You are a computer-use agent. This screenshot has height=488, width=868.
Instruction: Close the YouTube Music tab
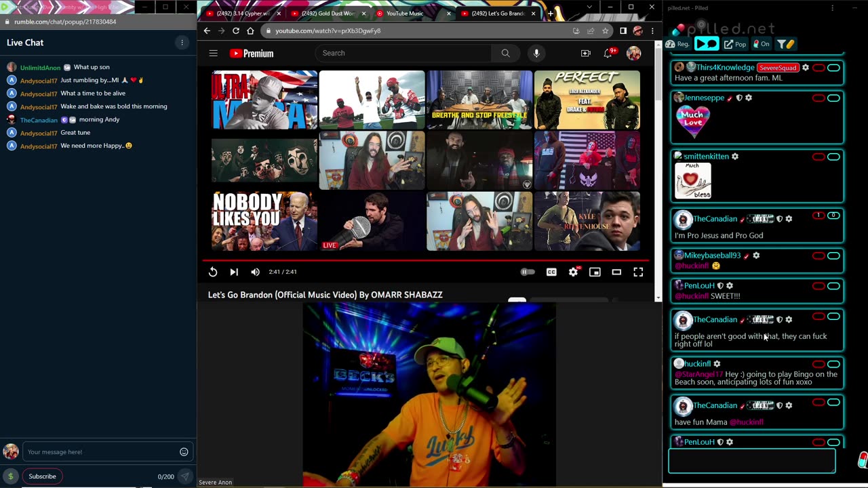click(448, 14)
